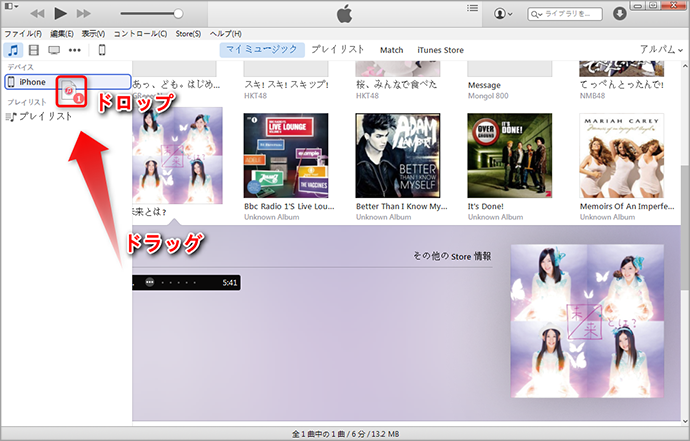Open the アルバム view dropdown
Viewport: 690px width, 441px height.
[x=661, y=50]
